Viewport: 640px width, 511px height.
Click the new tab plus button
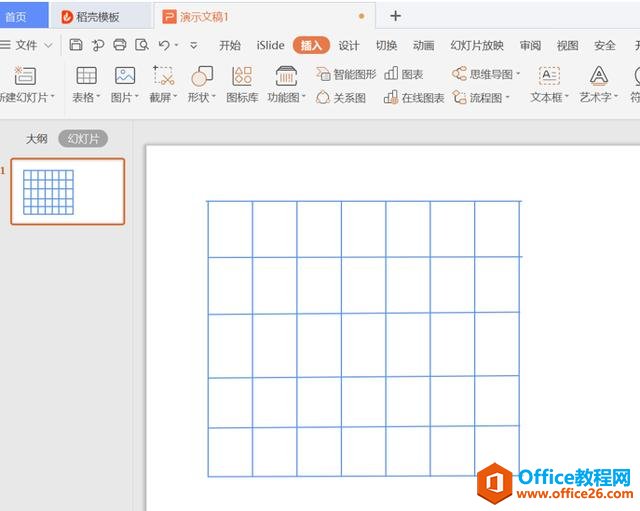click(395, 16)
